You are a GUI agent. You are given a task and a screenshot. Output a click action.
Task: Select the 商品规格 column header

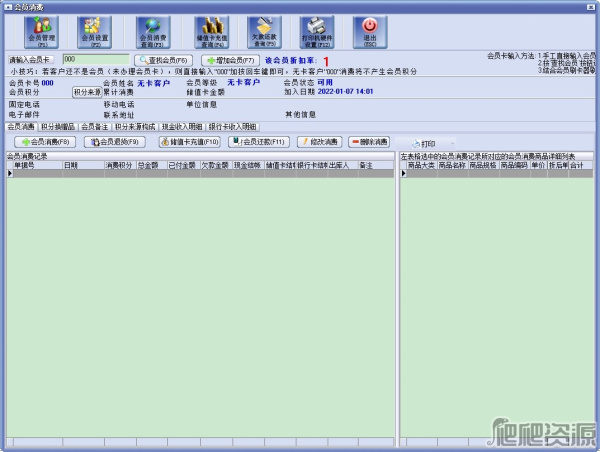tap(484, 165)
